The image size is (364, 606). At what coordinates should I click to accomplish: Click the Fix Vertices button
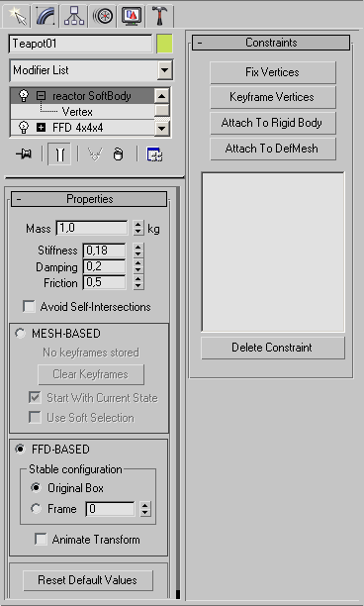[273, 72]
